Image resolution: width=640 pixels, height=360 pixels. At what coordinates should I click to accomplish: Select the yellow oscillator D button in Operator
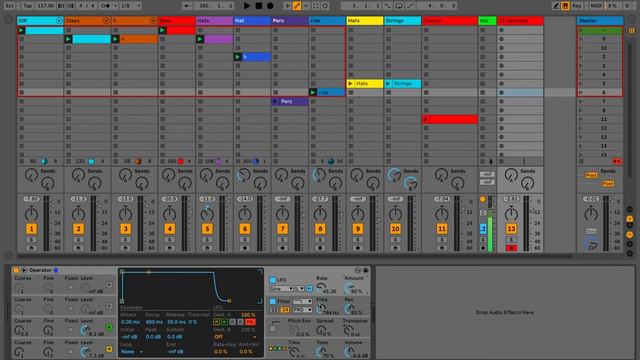coord(109,349)
